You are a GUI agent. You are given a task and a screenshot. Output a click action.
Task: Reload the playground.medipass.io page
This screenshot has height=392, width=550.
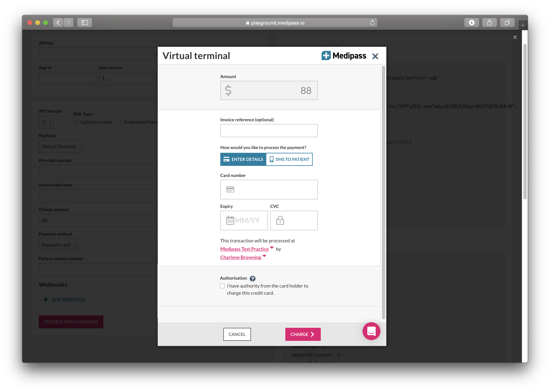click(372, 23)
